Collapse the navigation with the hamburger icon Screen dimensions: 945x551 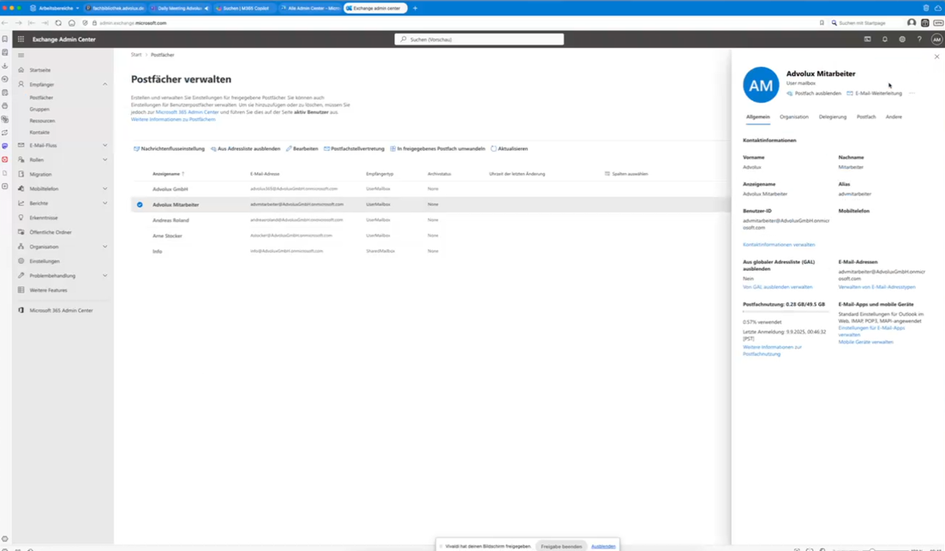21,55
